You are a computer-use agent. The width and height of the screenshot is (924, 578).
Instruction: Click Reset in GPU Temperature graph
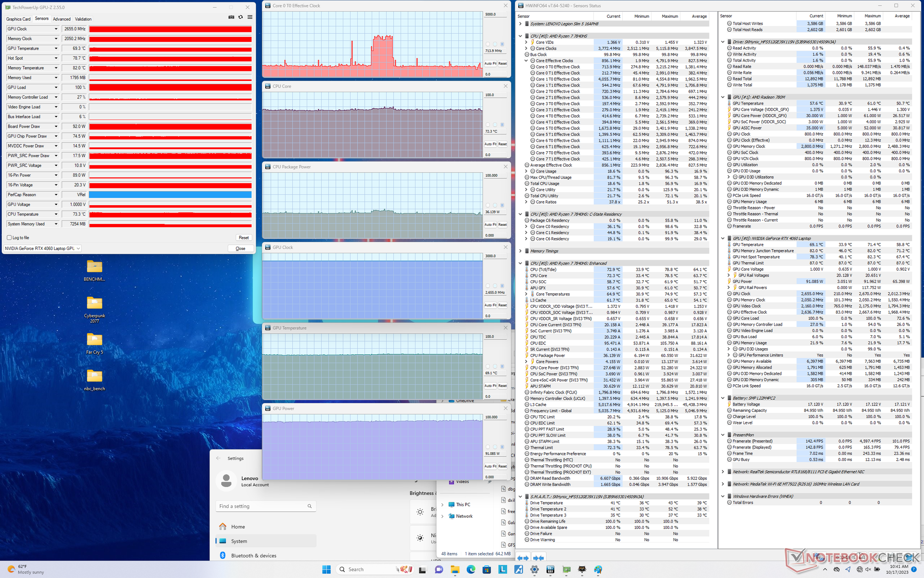tap(502, 386)
